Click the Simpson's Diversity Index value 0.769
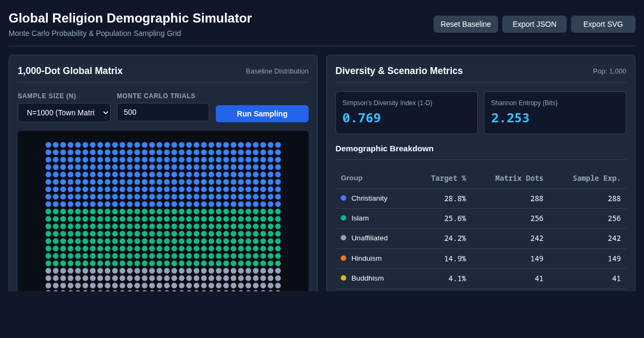This screenshot has height=338, width=644. point(362,118)
